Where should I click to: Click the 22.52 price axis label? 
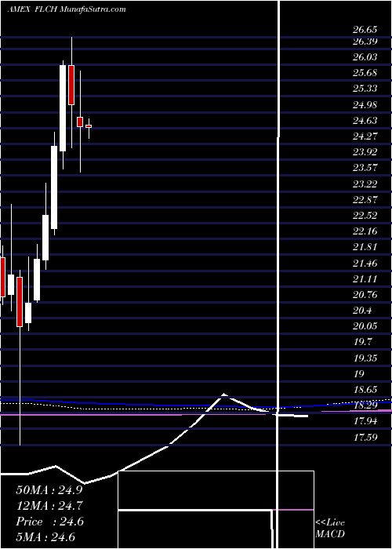coord(365,216)
